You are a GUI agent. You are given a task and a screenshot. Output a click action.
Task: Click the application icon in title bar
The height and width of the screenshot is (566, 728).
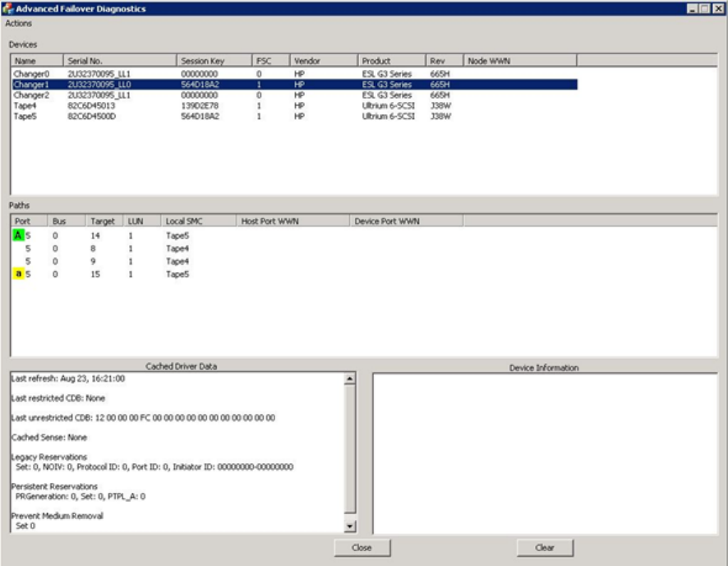(8, 8)
